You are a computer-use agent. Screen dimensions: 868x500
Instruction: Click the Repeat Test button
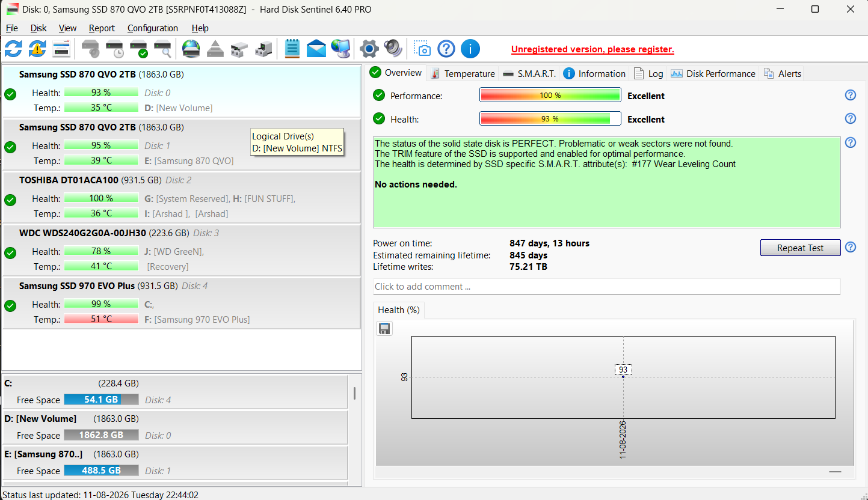coord(800,248)
